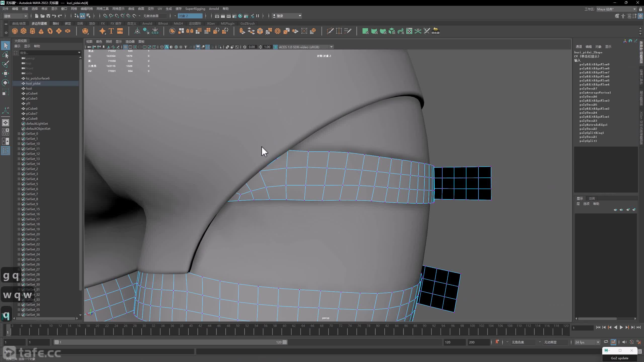The image size is (644, 362).
Task: Create a polygon cube from the shelf
Action: click(24, 31)
